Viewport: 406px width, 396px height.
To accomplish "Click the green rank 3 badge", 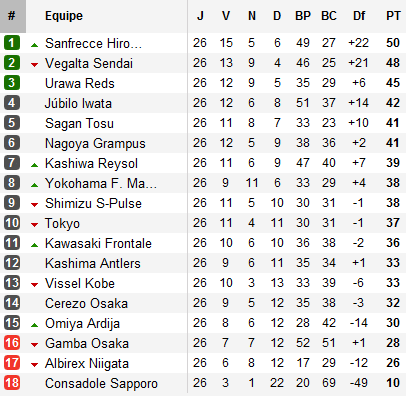I will pyautogui.click(x=12, y=83).
